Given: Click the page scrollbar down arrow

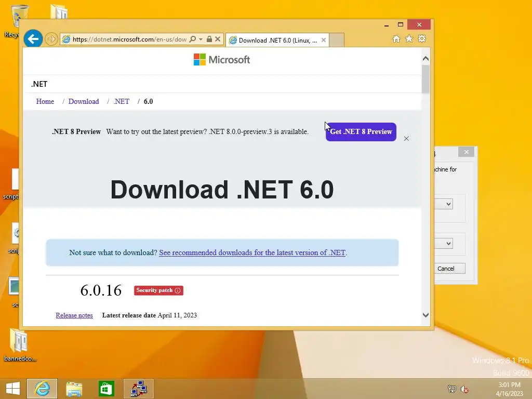Looking at the screenshot, I should [426, 315].
